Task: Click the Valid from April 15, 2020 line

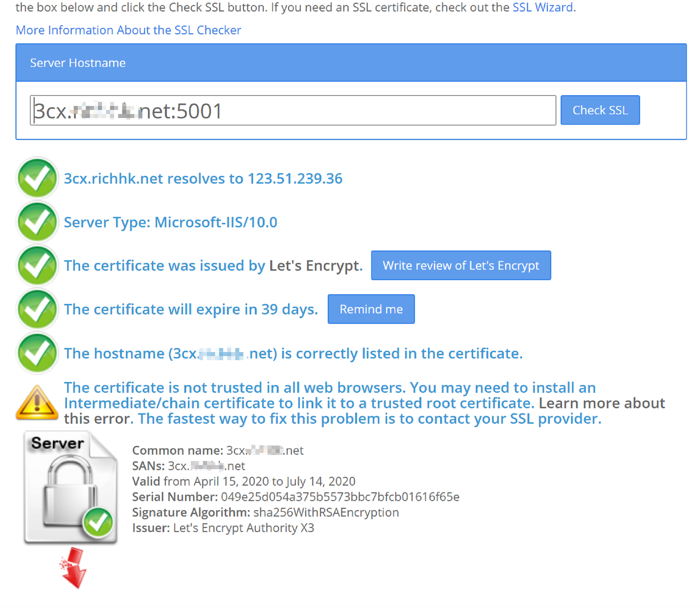Action: [244, 481]
